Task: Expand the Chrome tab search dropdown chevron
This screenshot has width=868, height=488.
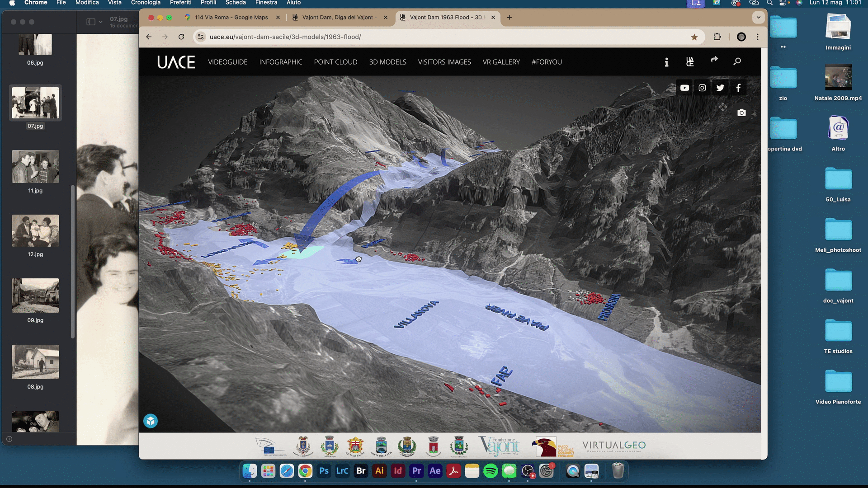Action: click(758, 17)
